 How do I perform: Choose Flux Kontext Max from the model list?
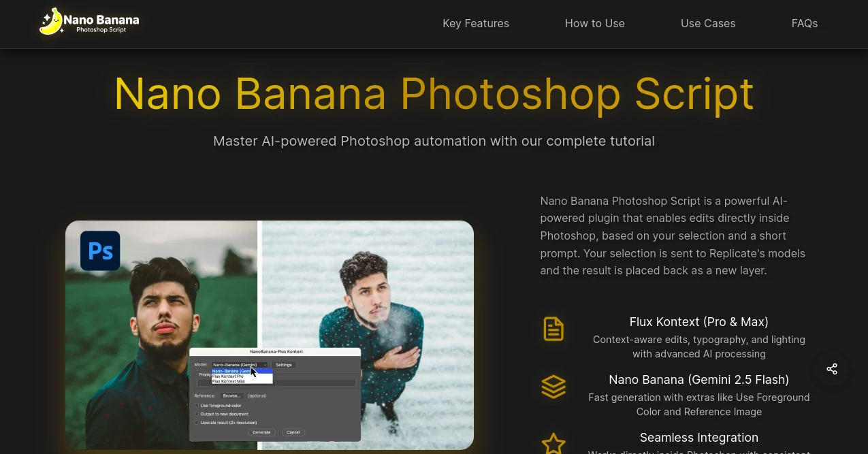pyautogui.click(x=228, y=381)
